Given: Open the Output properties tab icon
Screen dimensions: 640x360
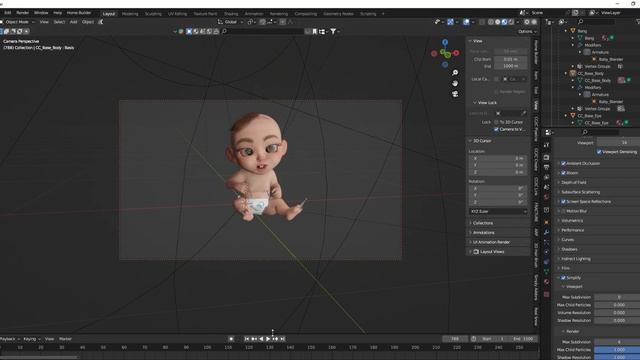Looking at the screenshot, I should coord(547,167).
